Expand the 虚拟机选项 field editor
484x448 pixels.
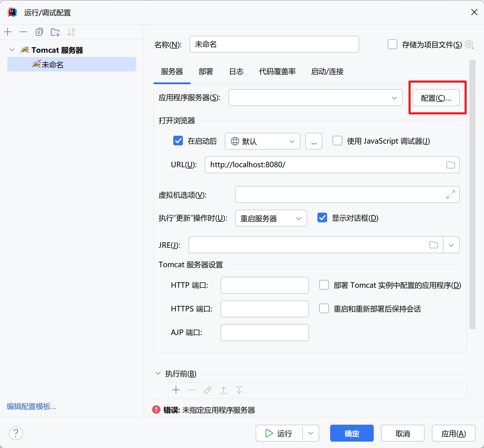pos(451,194)
